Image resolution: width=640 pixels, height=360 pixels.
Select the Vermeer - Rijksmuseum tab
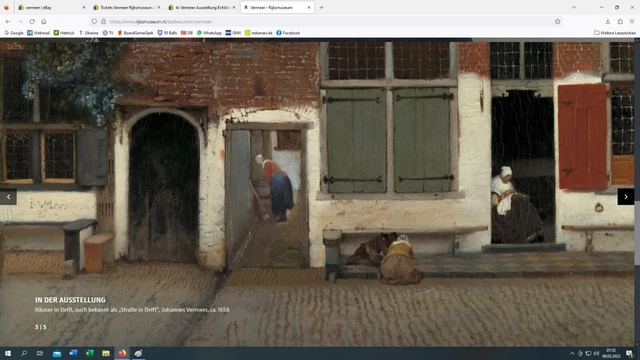click(x=277, y=7)
